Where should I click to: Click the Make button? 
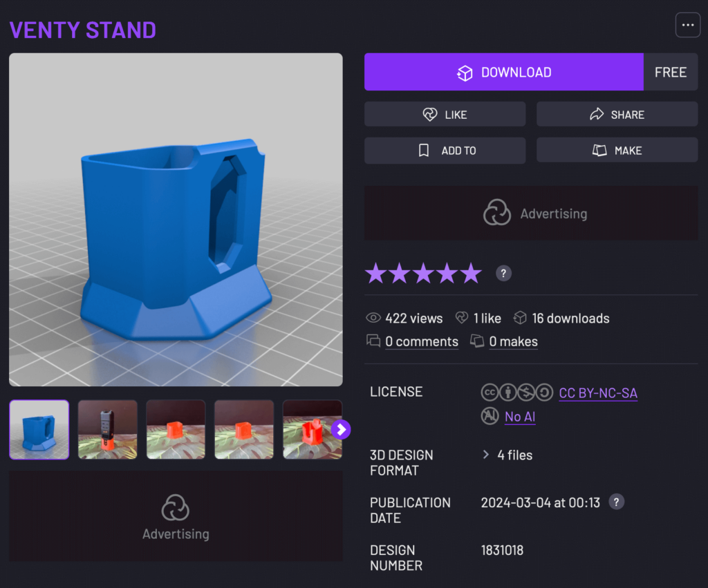click(617, 151)
